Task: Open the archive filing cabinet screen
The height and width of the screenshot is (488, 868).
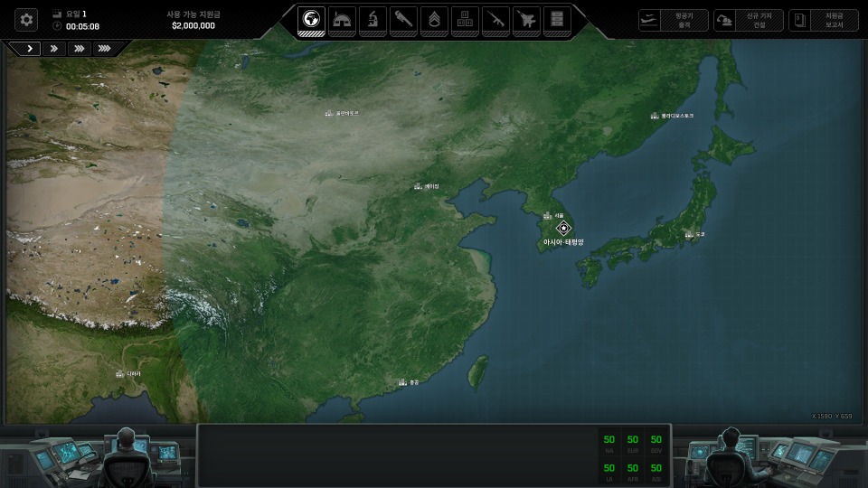Action: pyautogui.click(x=557, y=21)
